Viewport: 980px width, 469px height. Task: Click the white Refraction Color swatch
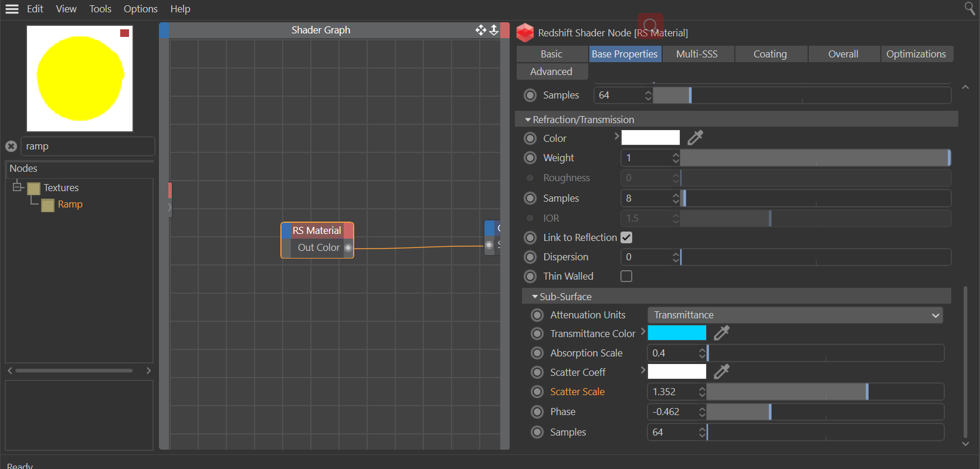pos(650,138)
